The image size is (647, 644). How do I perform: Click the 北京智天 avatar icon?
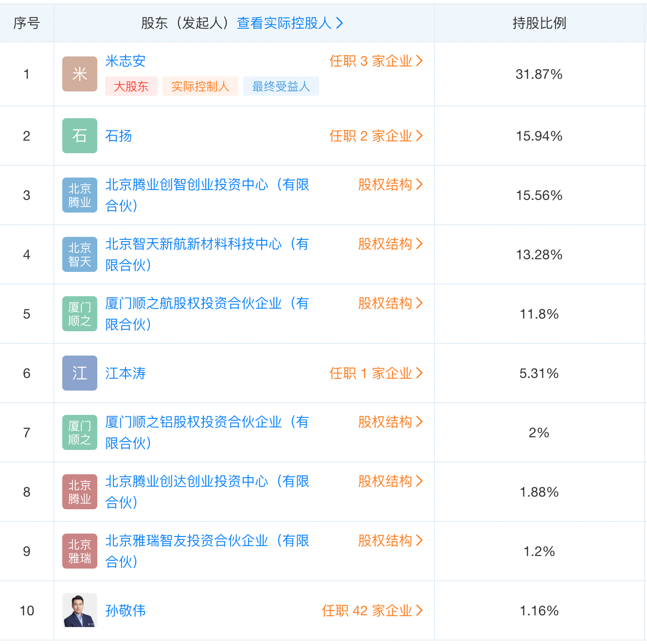[x=80, y=254]
